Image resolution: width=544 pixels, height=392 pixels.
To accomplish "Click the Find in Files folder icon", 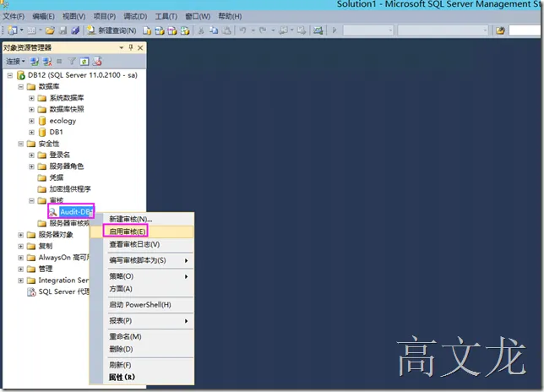I will pyautogui.click(x=500, y=31).
